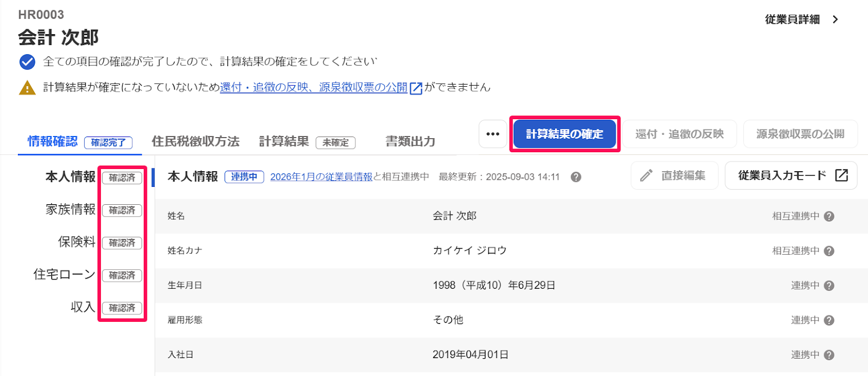Open the external link icon after 源泉徴収票の公開
Image resolution: width=868 pixels, height=376 pixels.
[416, 88]
